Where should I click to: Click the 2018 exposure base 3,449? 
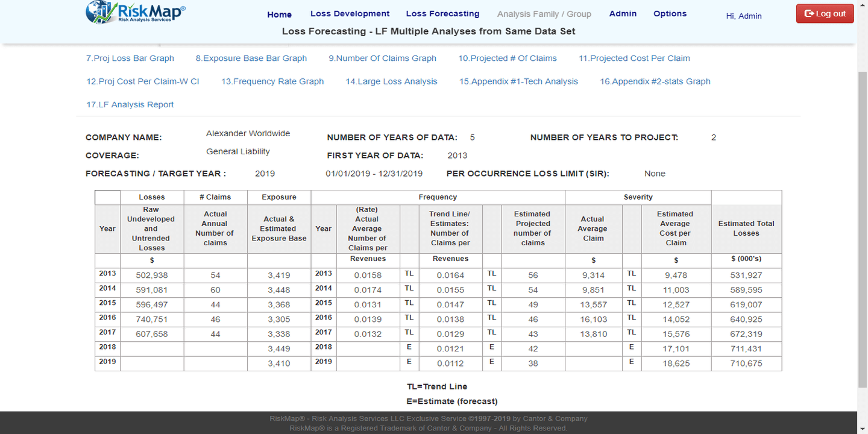[279, 348]
